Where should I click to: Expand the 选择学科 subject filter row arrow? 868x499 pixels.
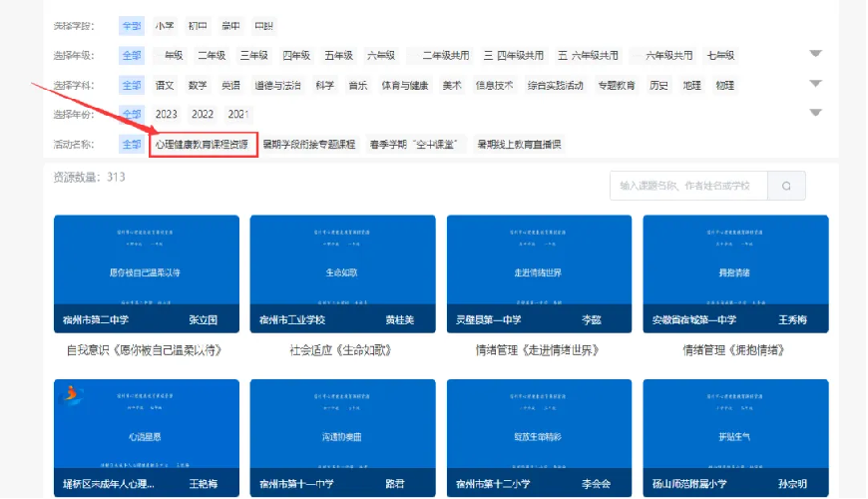coord(815,84)
